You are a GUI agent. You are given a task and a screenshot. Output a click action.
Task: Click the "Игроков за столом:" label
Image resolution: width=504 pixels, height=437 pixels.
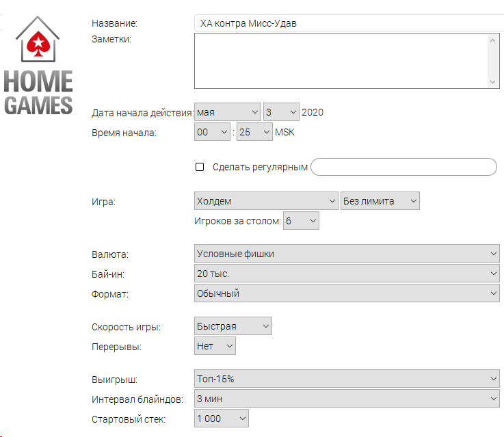[237, 221]
